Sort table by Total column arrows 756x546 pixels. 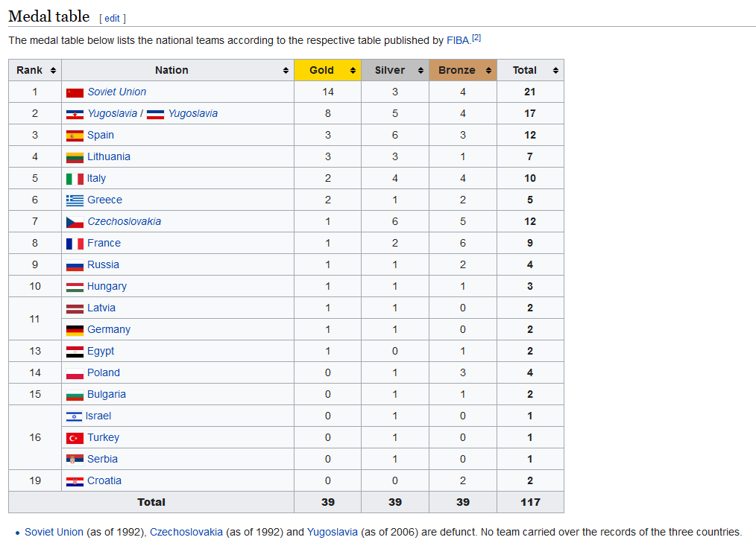coord(555,70)
